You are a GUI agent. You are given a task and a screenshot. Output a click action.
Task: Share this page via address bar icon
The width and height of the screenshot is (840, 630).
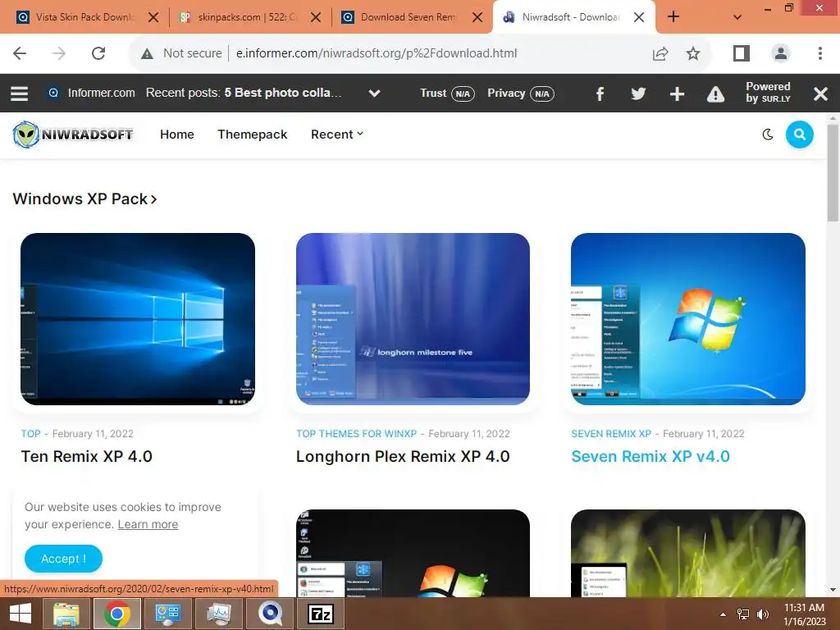[660, 53]
